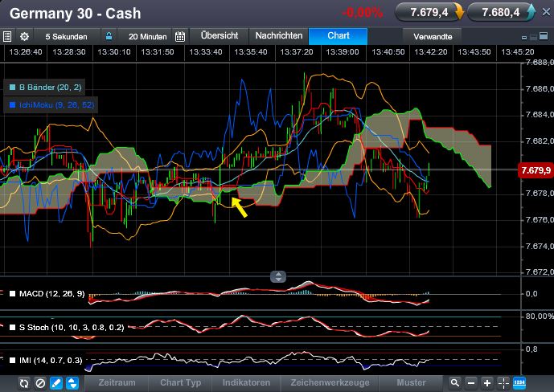Toggle B Bänder indicator square
Viewport: 554px width, 392px height.
pyautogui.click(x=12, y=87)
